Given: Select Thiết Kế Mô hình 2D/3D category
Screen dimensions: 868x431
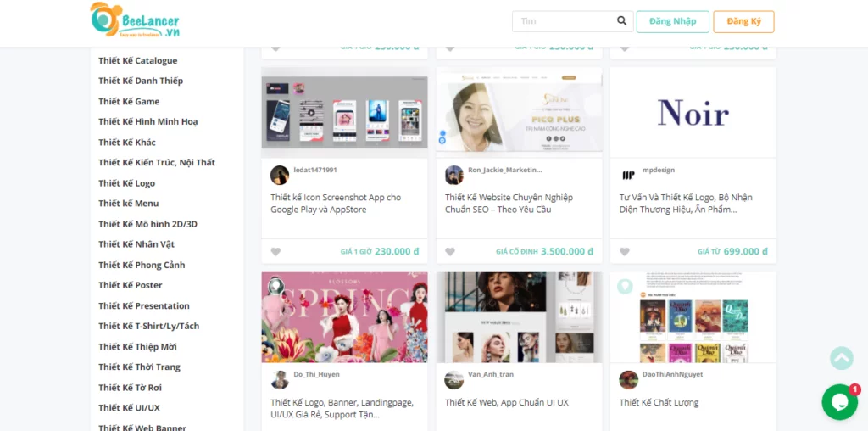Looking at the screenshot, I should 147,224.
